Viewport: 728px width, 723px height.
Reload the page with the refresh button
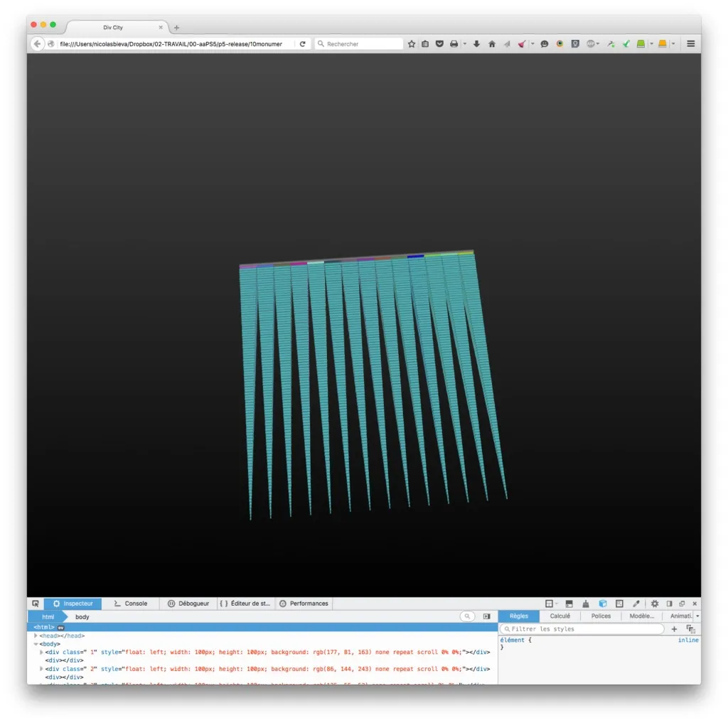[302, 44]
